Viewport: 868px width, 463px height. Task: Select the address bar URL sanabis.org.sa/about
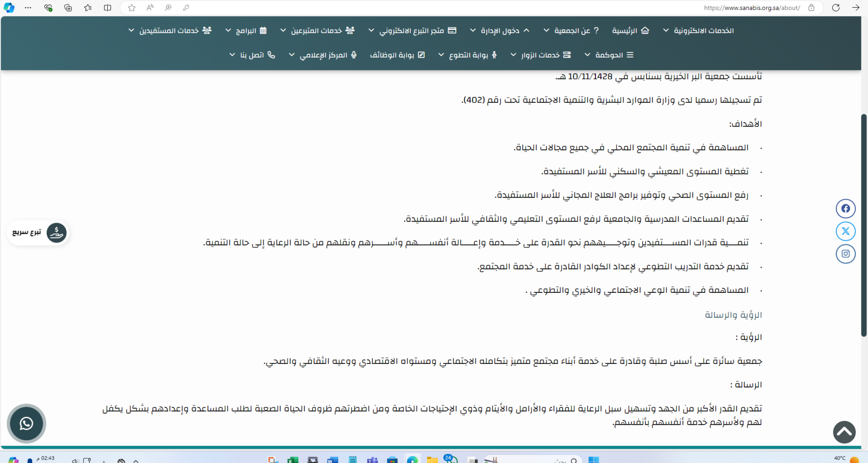[751, 8]
